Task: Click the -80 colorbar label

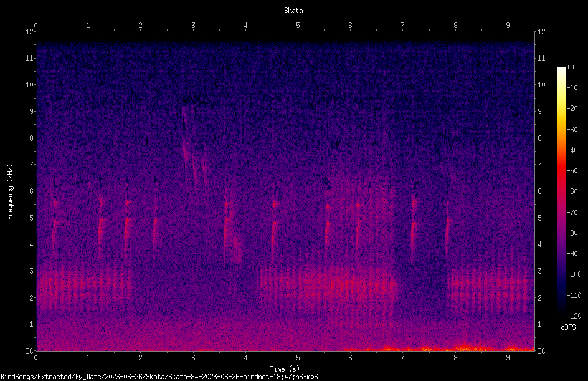Action: (x=572, y=233)
